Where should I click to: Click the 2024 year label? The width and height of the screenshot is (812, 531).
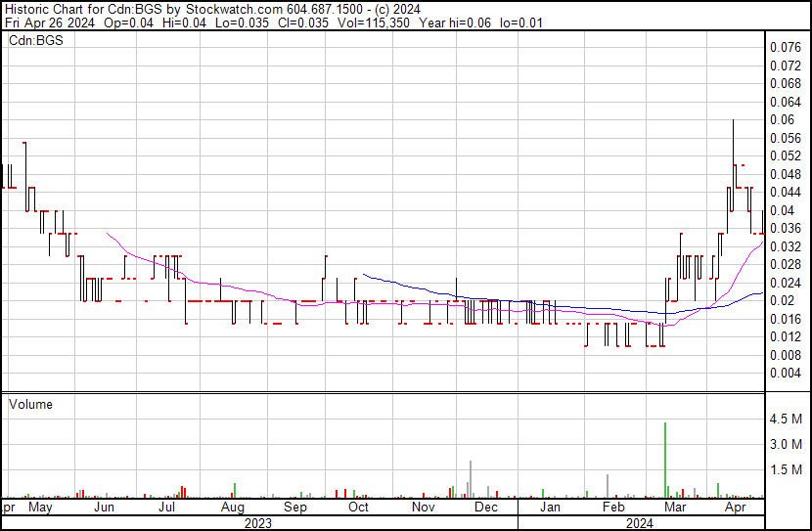coord(640,523)
